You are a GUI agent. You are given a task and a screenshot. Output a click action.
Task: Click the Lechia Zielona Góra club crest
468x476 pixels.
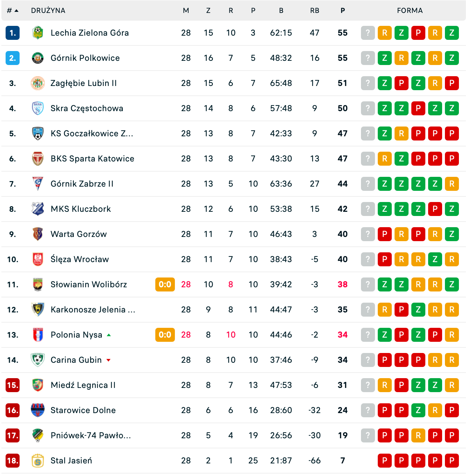pyautogui.click(x=38, y=33)
